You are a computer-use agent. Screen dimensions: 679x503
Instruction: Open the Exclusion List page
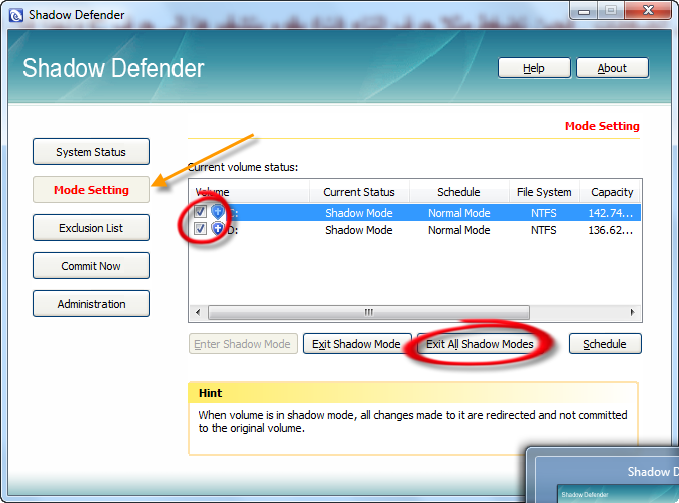click(x=91, y=228)
